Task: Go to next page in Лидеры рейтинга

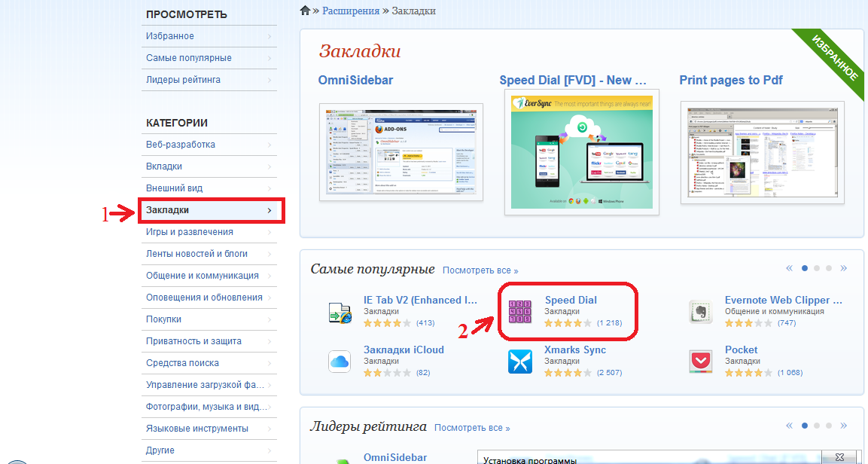Action: click(843, 426)
